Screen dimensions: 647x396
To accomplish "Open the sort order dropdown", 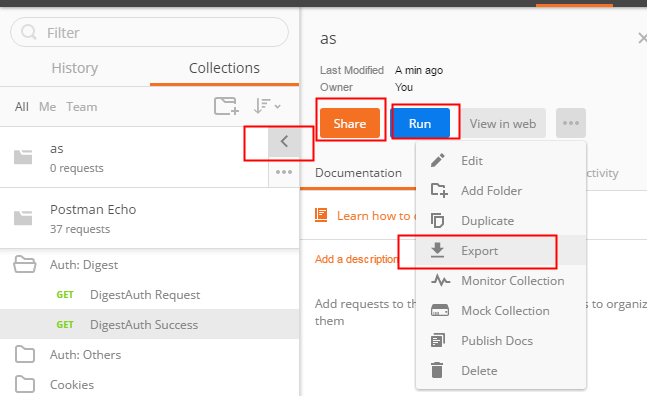I will click(267, 106).
